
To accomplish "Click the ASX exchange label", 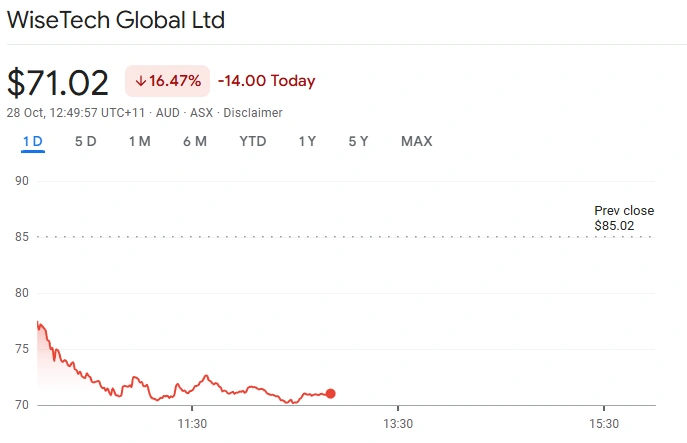I will pyautogui.click(x=201, y=113).
